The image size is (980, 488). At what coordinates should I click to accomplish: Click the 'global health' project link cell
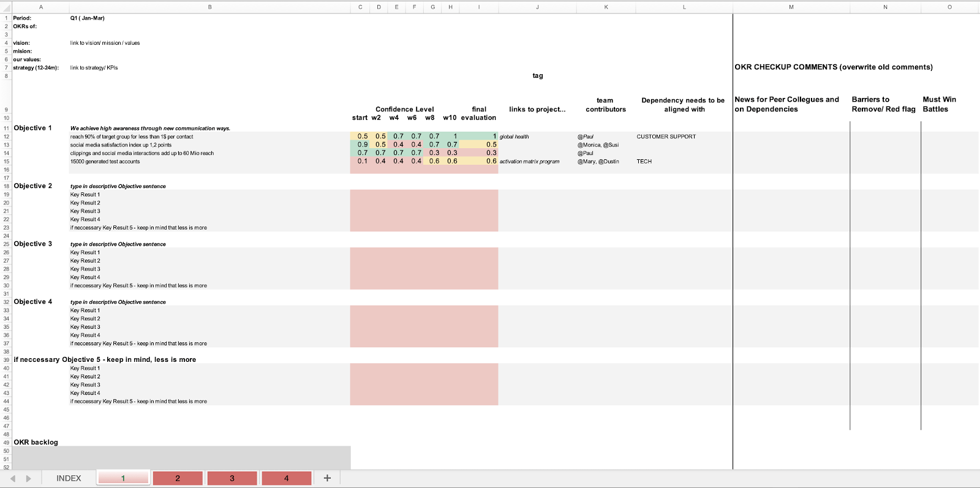(x=514, y=137)
